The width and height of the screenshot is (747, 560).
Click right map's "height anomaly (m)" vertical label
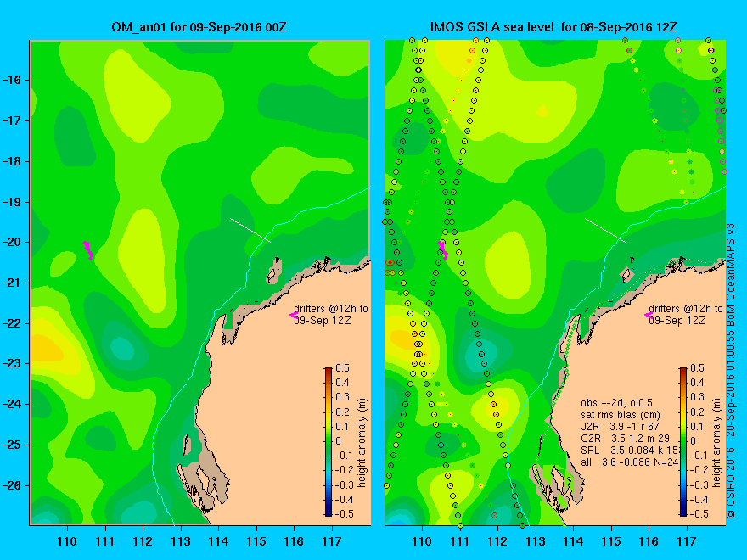coord(716,443)
